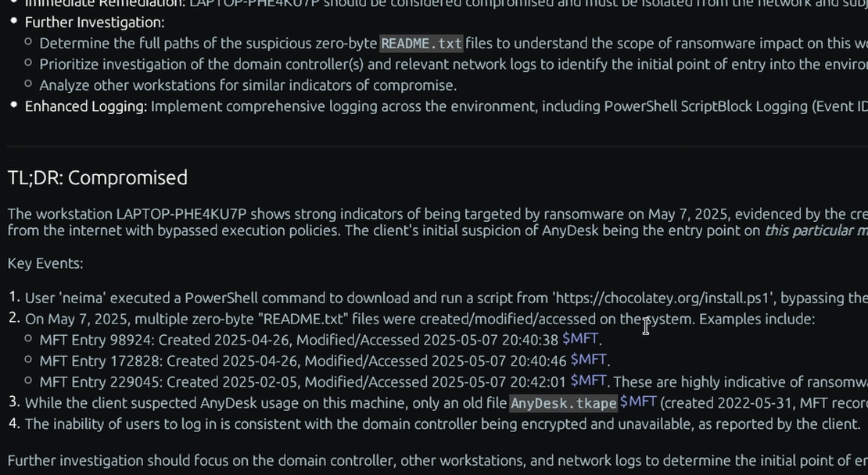Click the README.txt inline code snippet
This screenshot has height=475, width=868.
click(421, 44)
